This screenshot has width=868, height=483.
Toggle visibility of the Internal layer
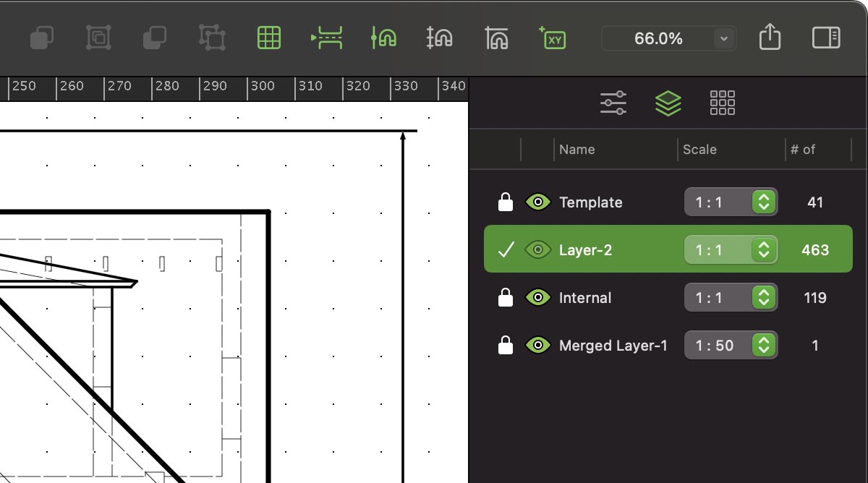[x=537, y=298]
